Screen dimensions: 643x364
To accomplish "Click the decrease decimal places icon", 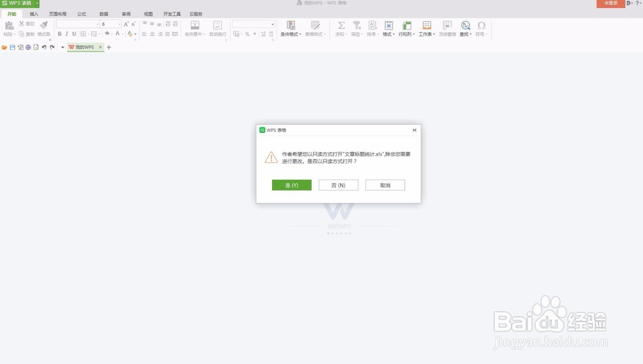I will tap(271, 34).
